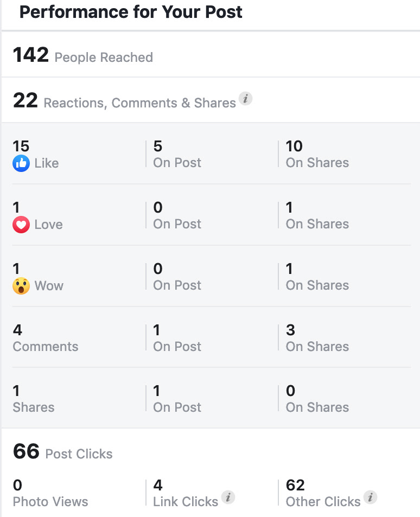The width and height of the screenshot is (420, 517).
Task: Click the info icon beside Reactions, Comments & Shares
Action: (245, 98)
